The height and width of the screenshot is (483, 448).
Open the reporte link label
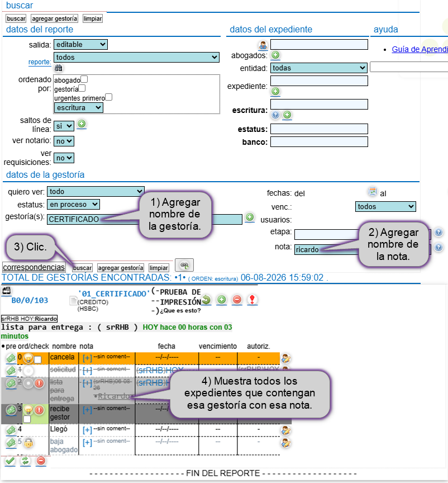click(40, 62)
